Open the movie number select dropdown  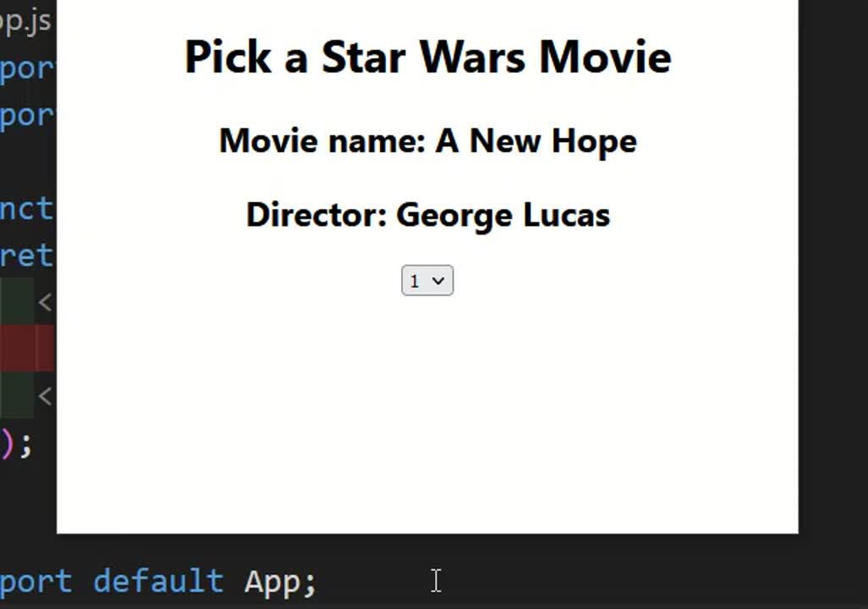(426, 281)
